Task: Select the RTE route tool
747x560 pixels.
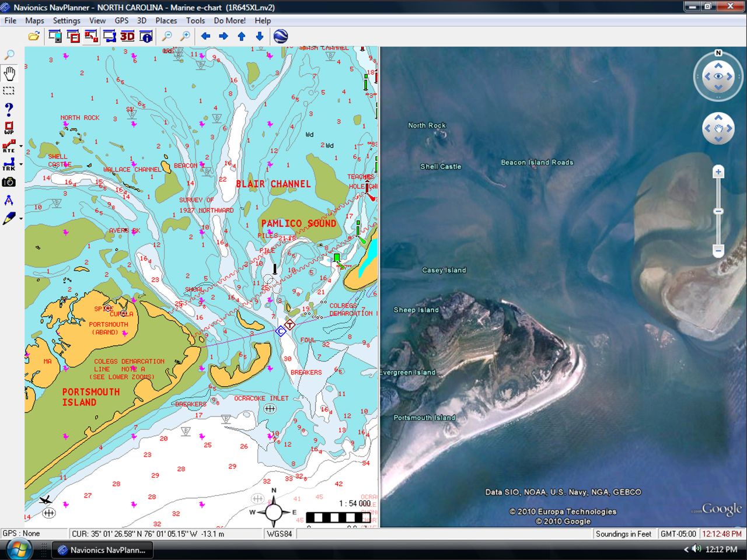Action: click(x=9, y=146)
